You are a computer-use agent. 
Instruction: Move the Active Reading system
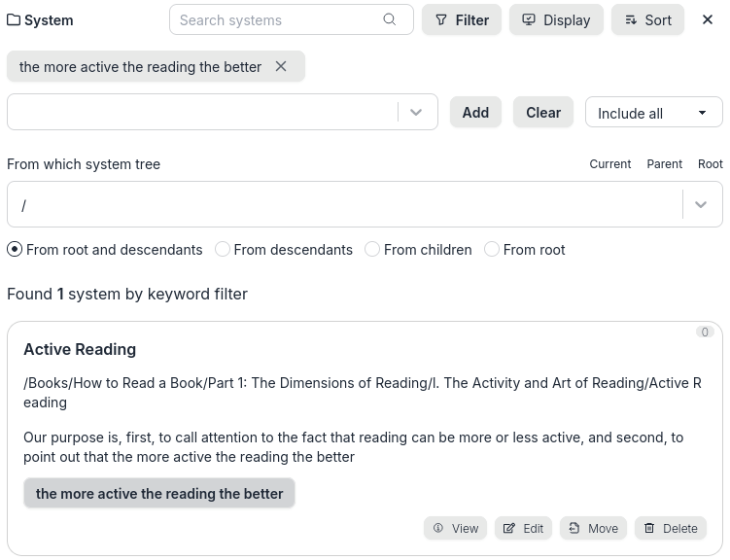click(593, 528)
